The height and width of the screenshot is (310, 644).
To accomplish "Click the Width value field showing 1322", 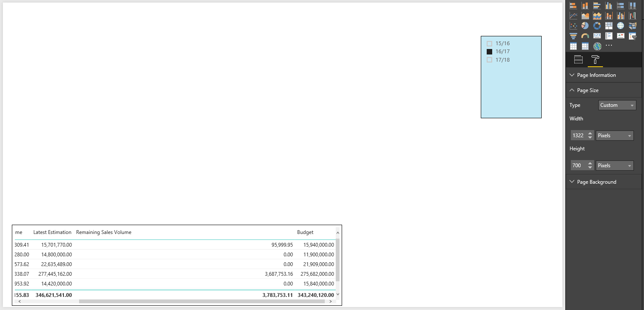I will tap(578, 136).
